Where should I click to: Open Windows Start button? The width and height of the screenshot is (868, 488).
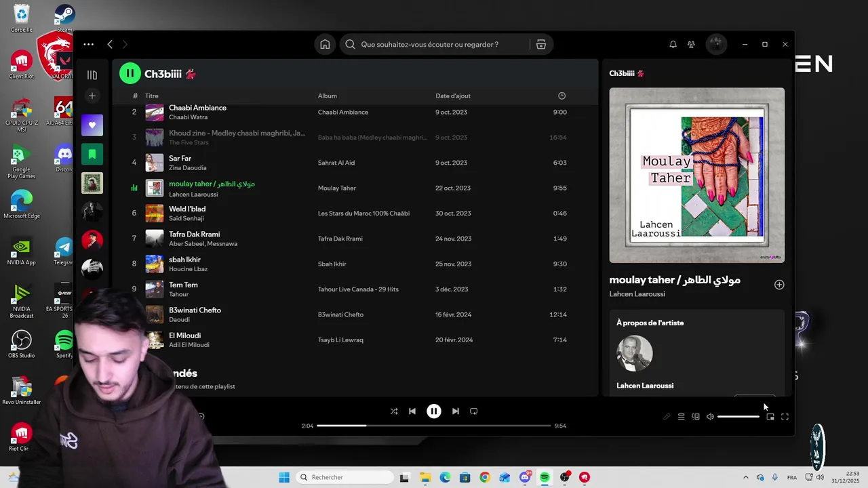284,477
